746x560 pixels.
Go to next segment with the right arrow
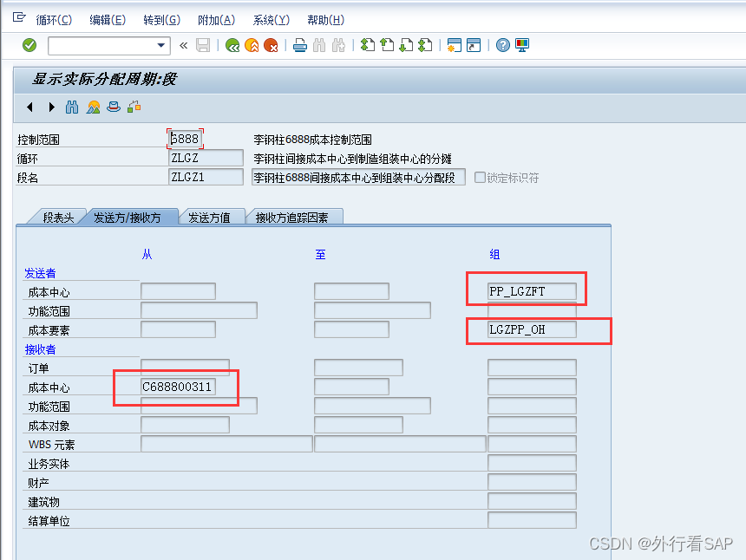coord(51,107)
